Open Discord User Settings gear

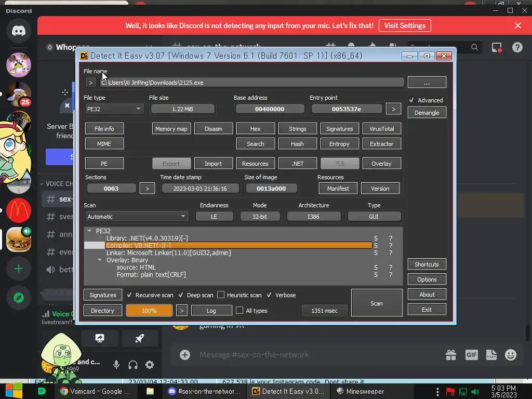coord(150,365)
